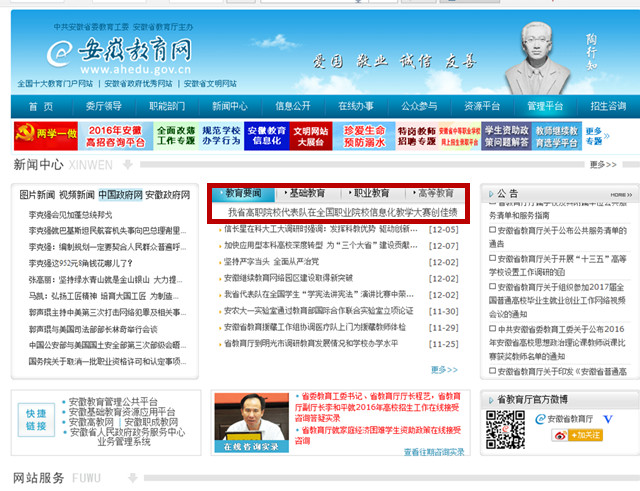
Task: Switch to 视频新闻 tab
Action: tap(77, 195)
